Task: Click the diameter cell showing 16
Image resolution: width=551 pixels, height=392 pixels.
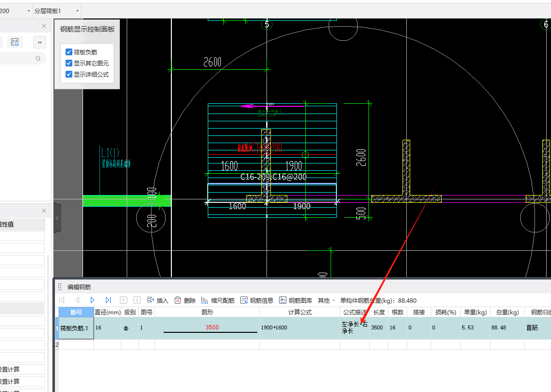Action: tap(107, 328)
